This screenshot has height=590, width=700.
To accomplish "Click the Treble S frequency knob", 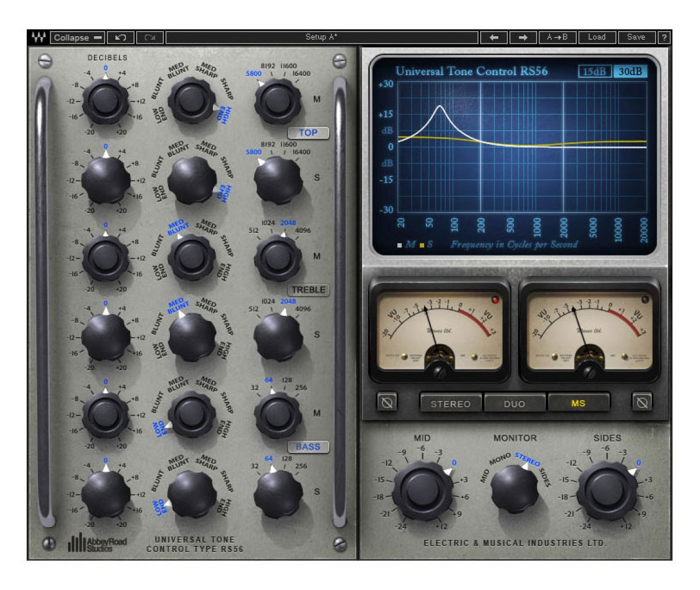I will click(x=278, y=336).
